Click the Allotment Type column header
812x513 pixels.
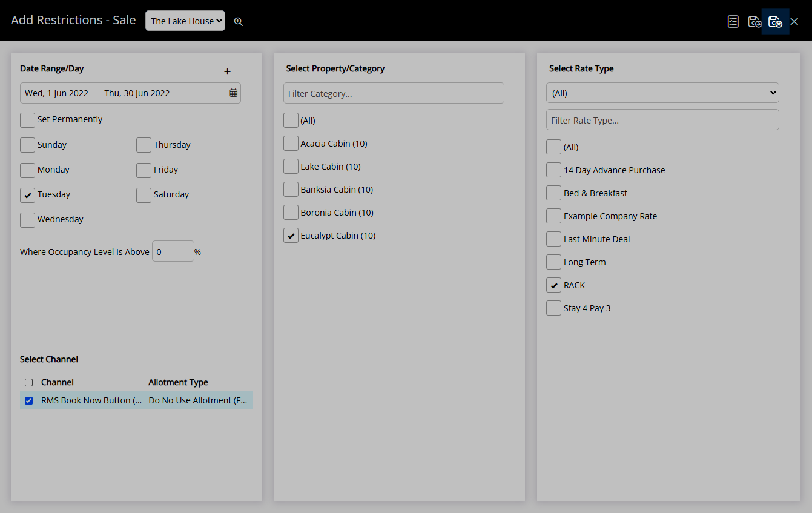pos(178,382)
